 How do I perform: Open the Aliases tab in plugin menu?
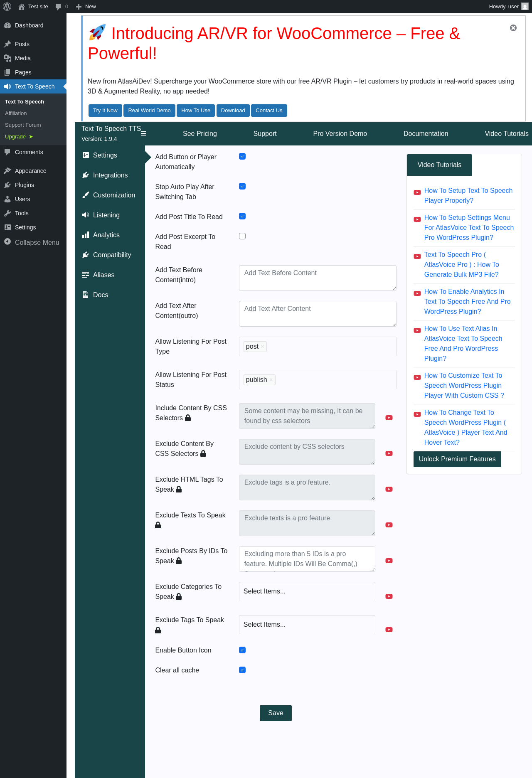pyautogui.click(x=110, y=275)
